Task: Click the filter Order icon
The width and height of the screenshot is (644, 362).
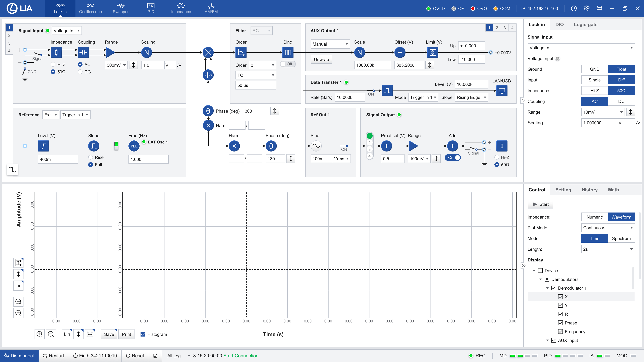Action: tap(241, 52)
